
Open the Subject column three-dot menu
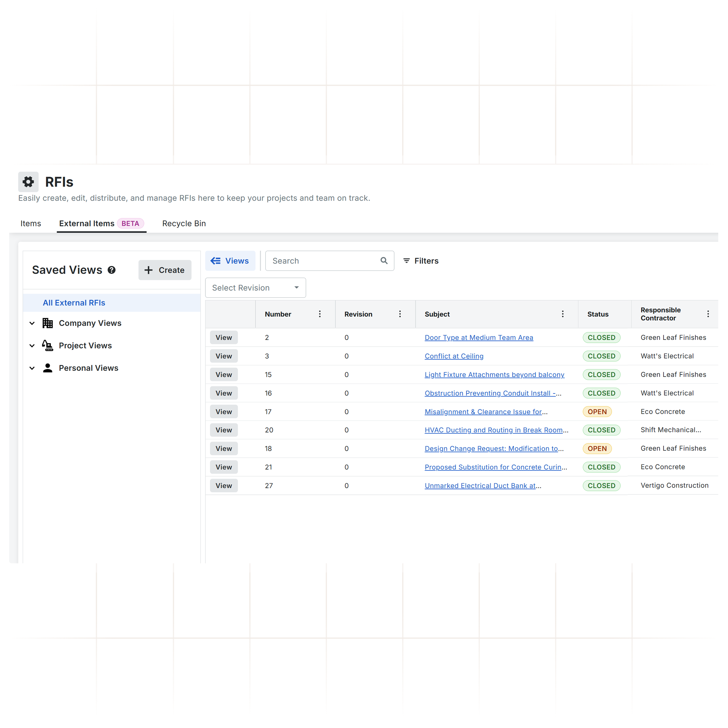click(562, 314)
